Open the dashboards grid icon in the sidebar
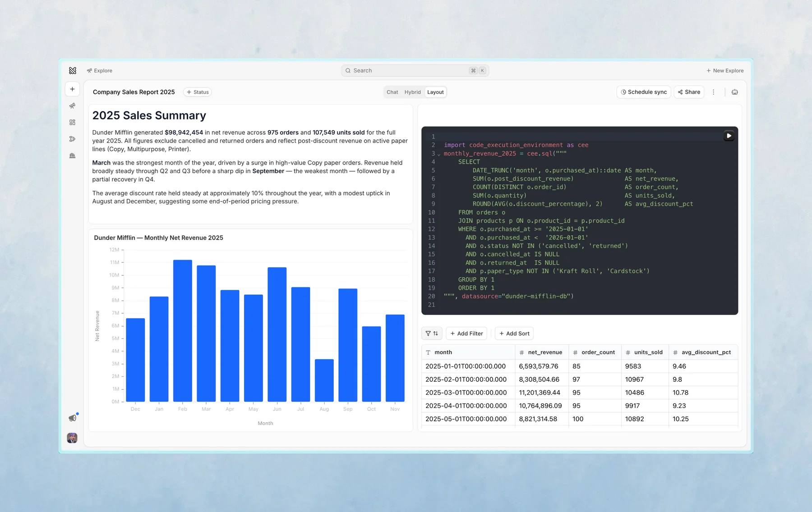This screenshot has width=812, height=512. [x=72, y=123]
